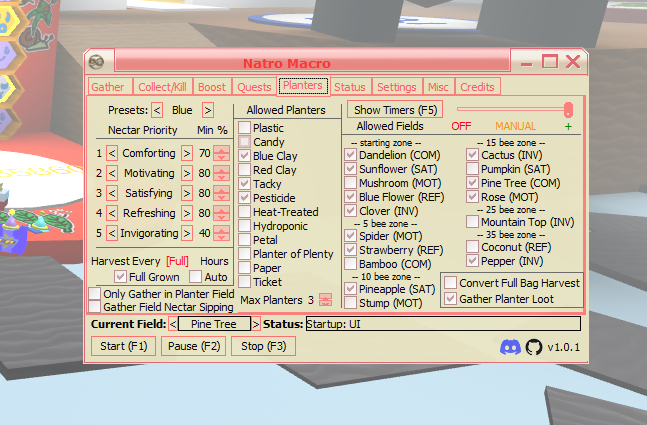This screenshot has height=425, width=647.
Task: Switch to the Status tab
Action: coord(350,87)
